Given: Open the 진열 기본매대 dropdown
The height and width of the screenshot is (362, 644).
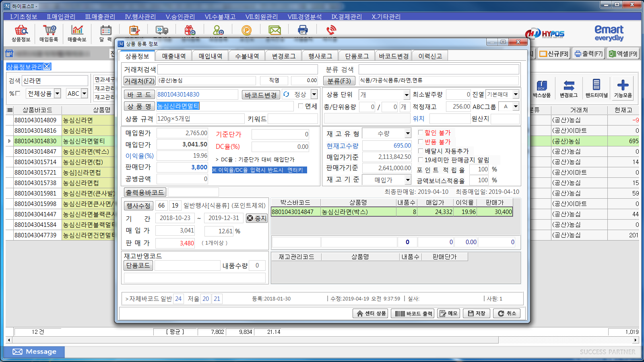Looking at the screenshot, I should click(x=516, y=95).
